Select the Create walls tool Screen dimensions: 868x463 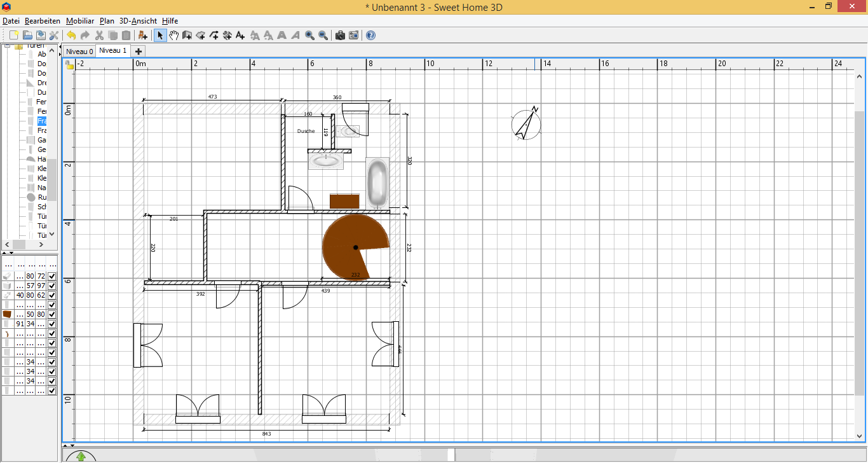pyautogui.click(x=187, y=36)
